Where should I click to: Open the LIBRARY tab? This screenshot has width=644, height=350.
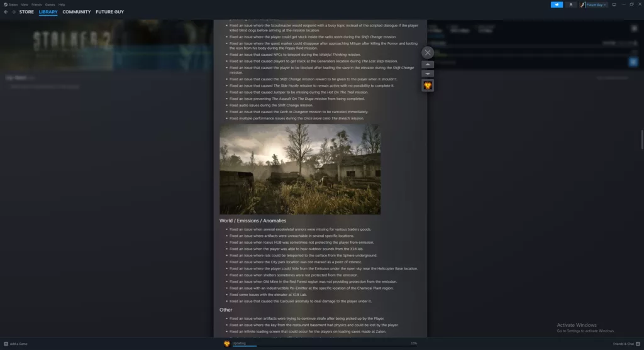tap(48, 12)
